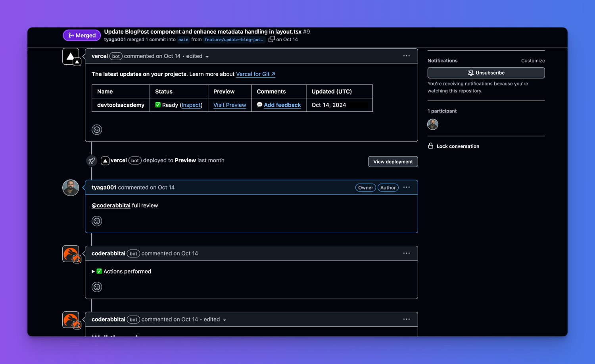This screenshot has height=364, width=595.
Task: Expand the Actions performed details
Action: click(x=93, y=272)
